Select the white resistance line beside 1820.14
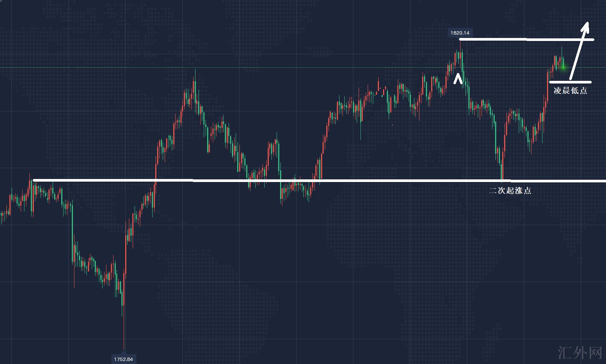Viewport: 606px width, 364px height. (x=526, y=39)
